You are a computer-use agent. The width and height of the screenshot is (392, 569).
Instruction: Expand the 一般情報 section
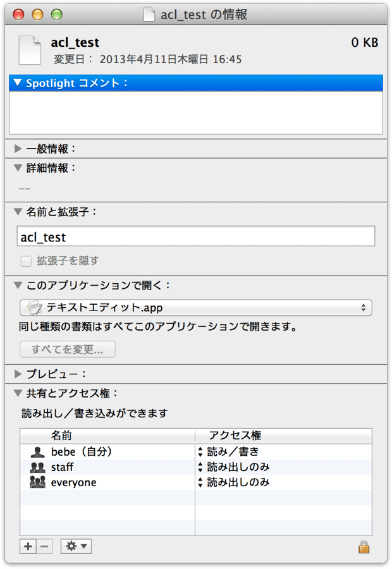pos(18,149)
